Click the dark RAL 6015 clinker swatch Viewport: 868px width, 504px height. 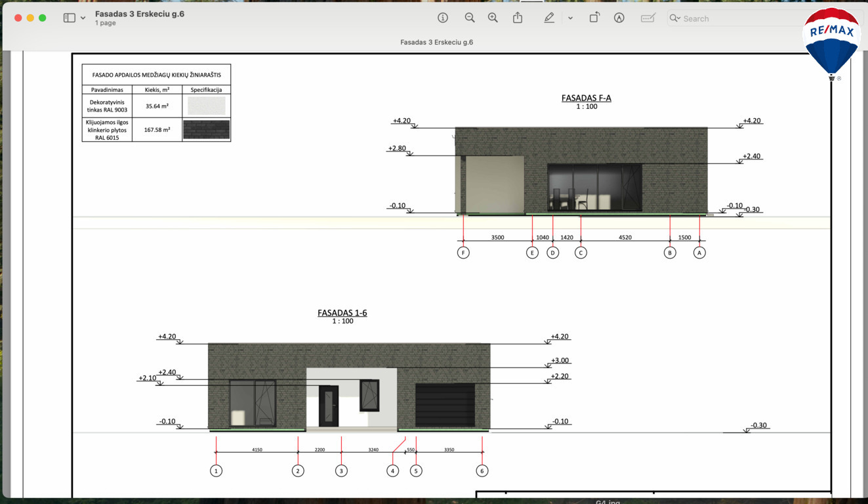[x=206, y=130]
